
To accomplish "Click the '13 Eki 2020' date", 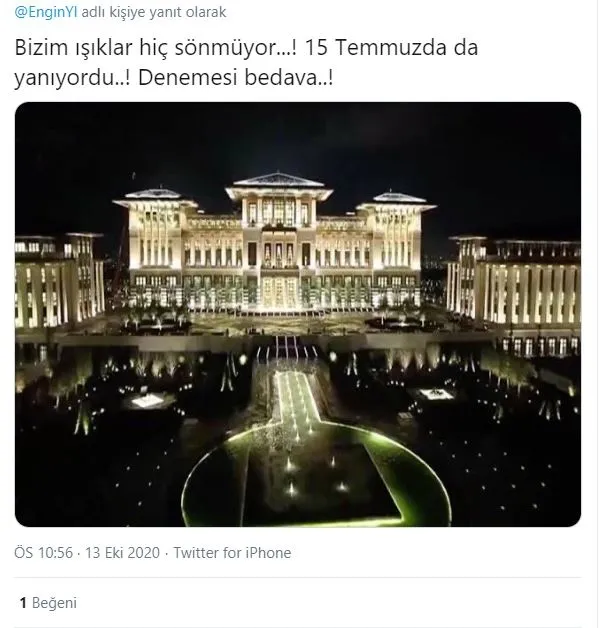I will (123, 553).
